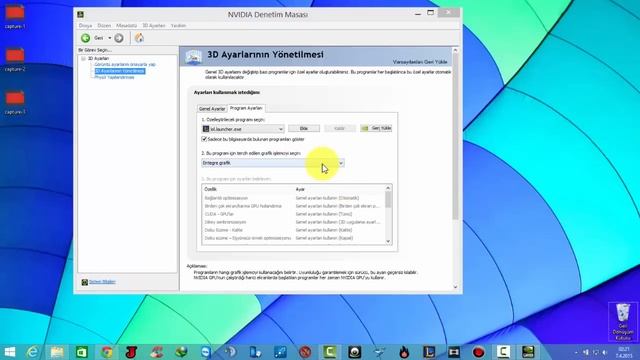Switch to the Program Ayarları tab
This screenshot has width=640, height=360.
(x=246, y=108)
